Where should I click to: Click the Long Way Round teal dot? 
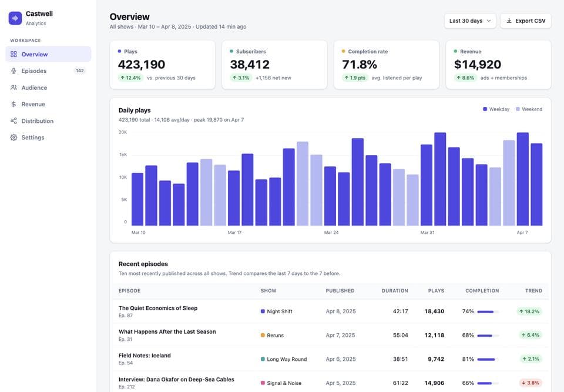pyautogui.click(x=263, y=359)
